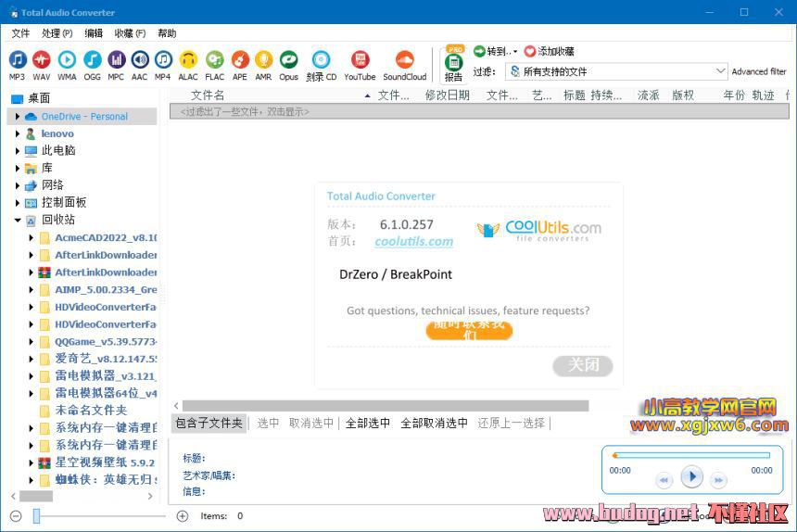The image size is (797, 532).
Task: Open the Advanced filter
Action: pyautogui.click(x=759, y=71)
